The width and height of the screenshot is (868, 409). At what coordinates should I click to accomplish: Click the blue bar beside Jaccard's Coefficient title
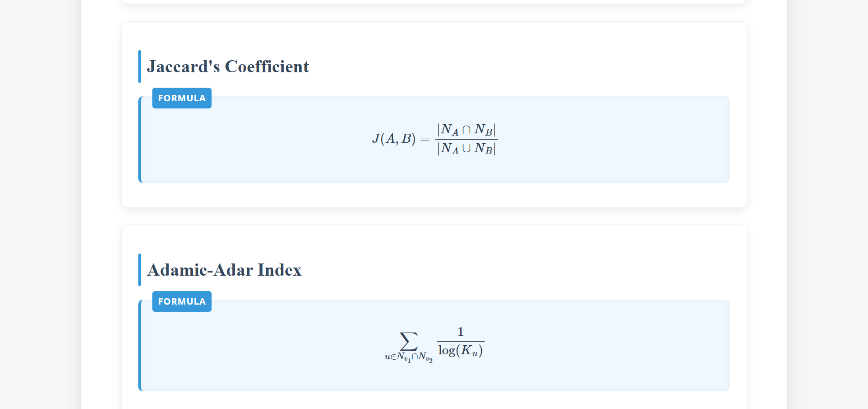pos(140,66)
